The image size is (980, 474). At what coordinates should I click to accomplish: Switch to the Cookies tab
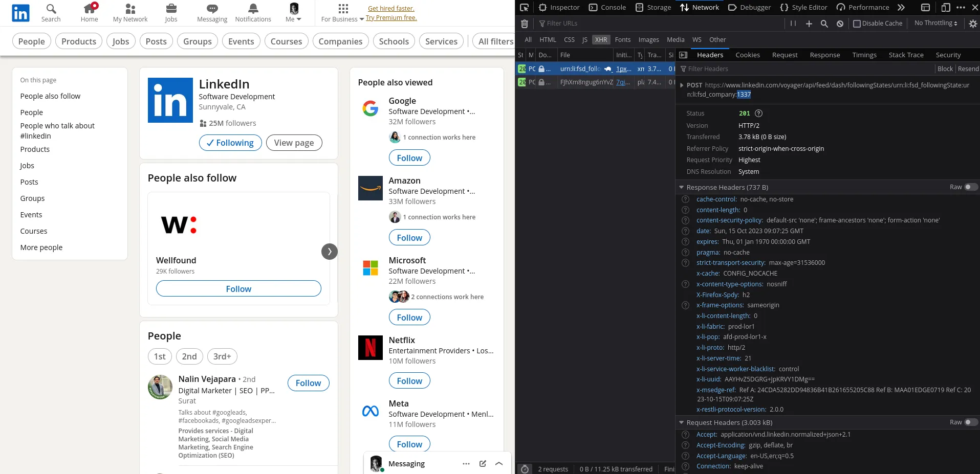coord(748,55)
